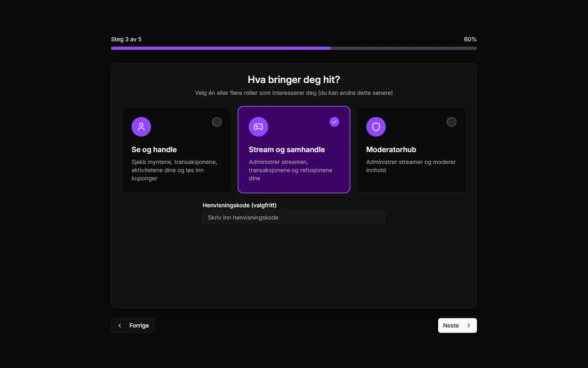
Task: Click the 60% progress label
Action: [470, 40]
